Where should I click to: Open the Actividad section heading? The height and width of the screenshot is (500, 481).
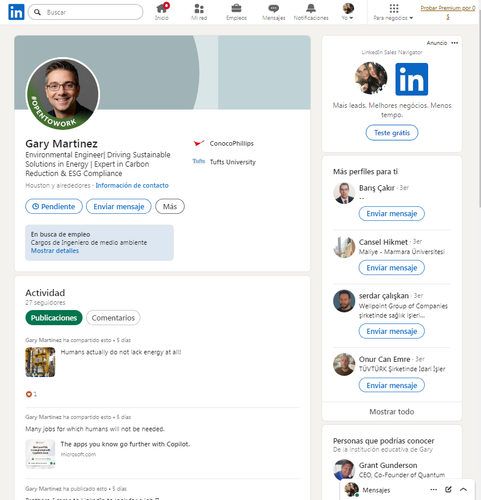45,293
